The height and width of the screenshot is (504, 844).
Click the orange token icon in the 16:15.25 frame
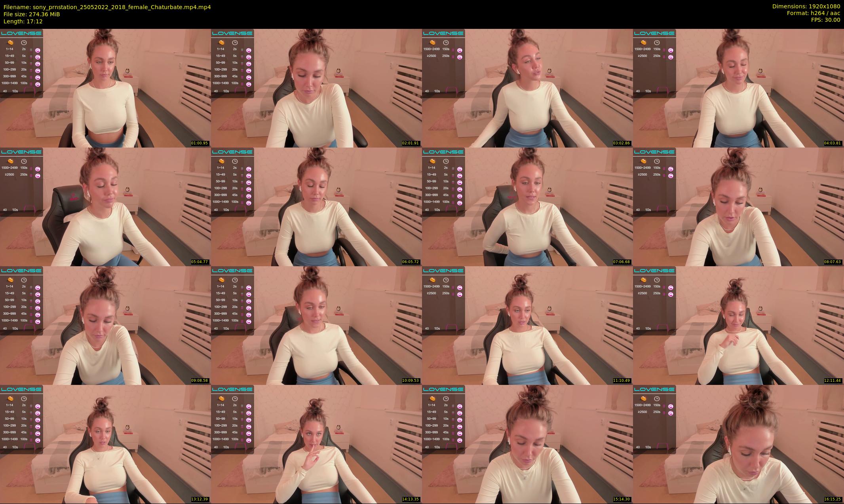(643, 398)
